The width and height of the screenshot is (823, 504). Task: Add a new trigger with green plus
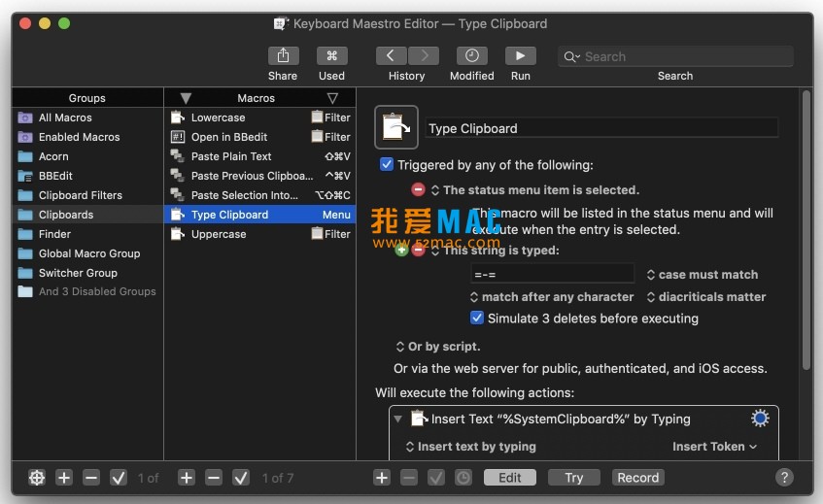tap(401, 251)
